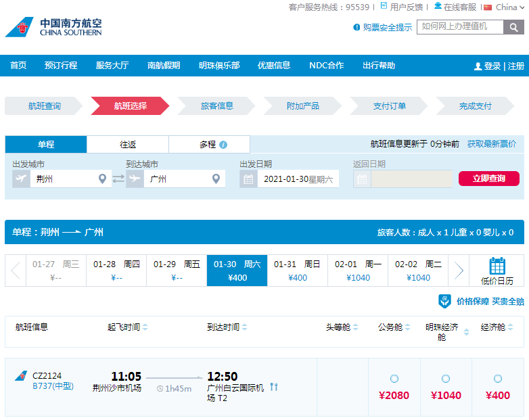
Task: Select the ¥2080 business class fare
Action: click(394, 379)
